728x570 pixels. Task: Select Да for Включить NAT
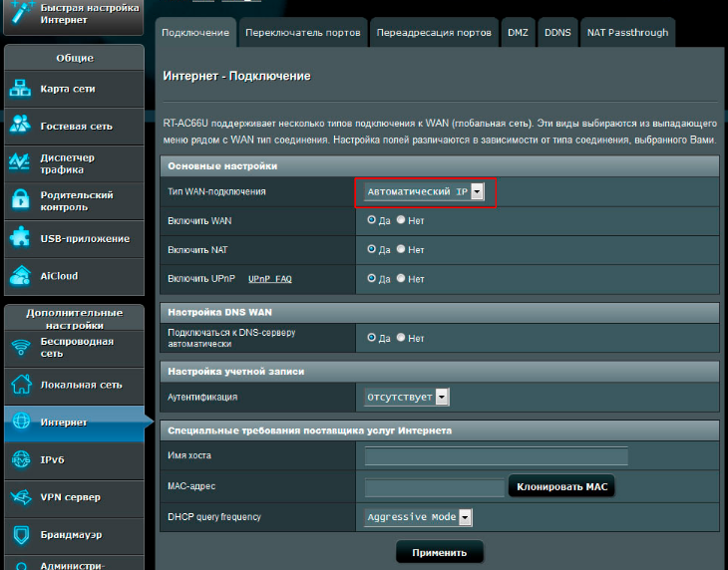point(371,249)
